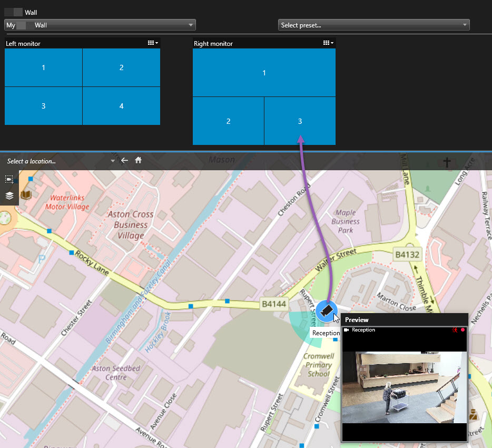
Task: Click the red motion detection indicator
Action: [455, 330]
